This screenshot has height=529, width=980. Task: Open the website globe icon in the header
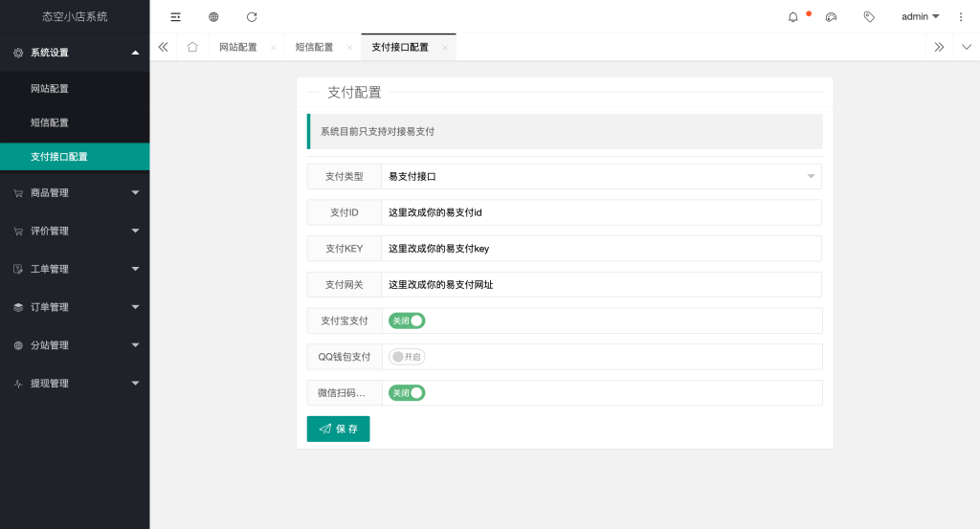pos(213,17)
